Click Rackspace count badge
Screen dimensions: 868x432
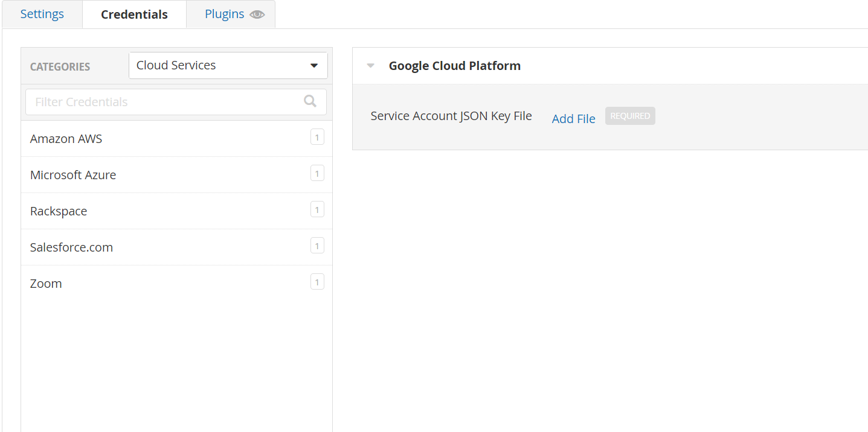pos(317,210)
